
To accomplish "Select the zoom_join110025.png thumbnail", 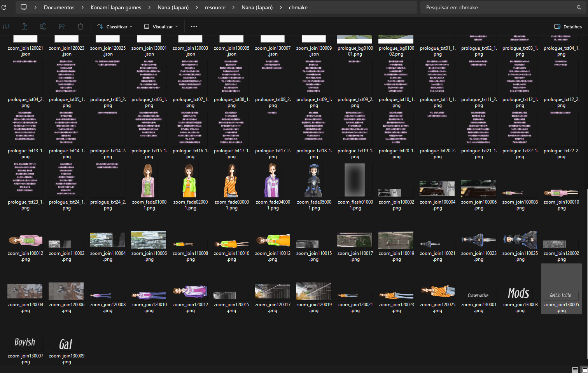I will pos(520,240).
